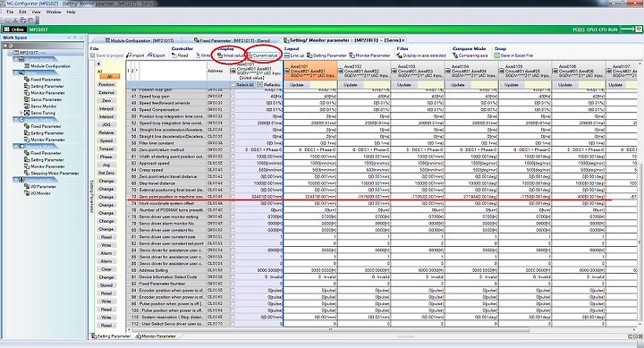Screen dimensions: 644x348
Task: Collapse filter sidebar with left arrow
Action: 98,64
